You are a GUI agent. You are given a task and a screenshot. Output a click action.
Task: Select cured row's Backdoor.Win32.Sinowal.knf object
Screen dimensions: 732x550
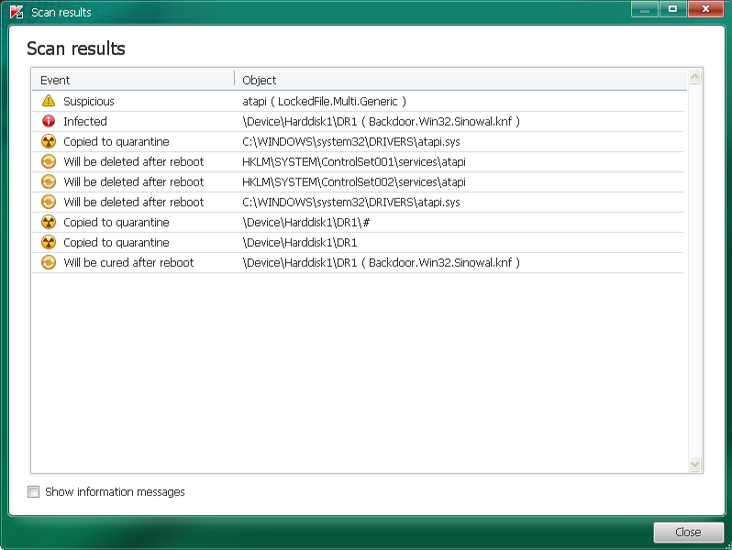pyautogui.click(x=381, y=263)
